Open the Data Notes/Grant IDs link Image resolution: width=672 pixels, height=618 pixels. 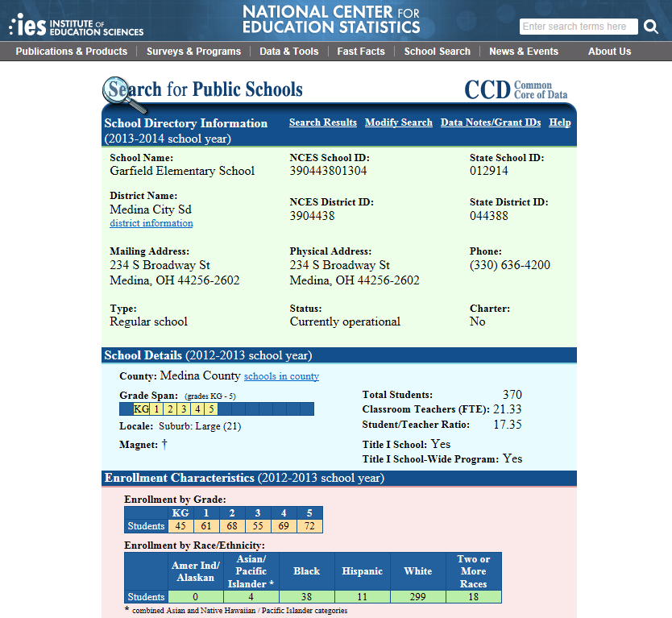click(x=491, y=122)
